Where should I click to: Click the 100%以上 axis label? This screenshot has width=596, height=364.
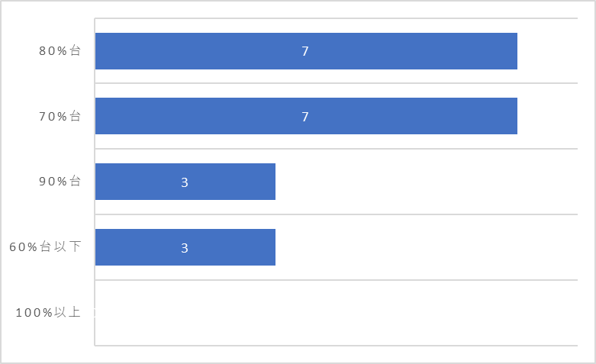(x=48, y=312)
